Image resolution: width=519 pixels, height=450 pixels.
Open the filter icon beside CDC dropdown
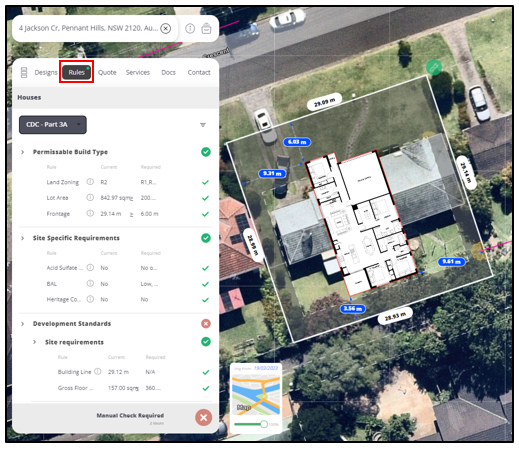click(203, 125)
